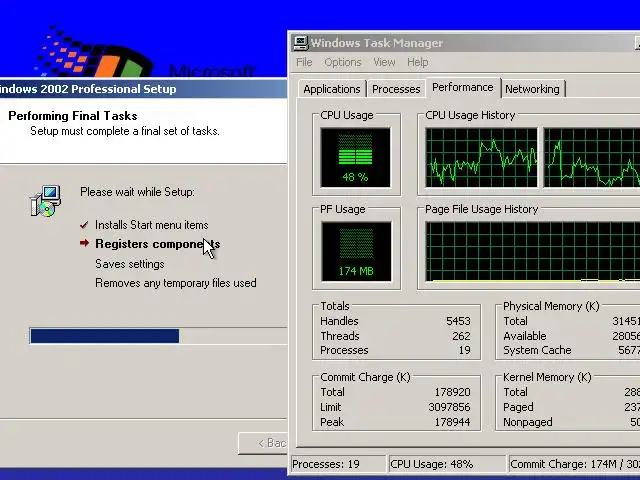Click the CPU Usage 48 % gauge

tap(355, 158)
